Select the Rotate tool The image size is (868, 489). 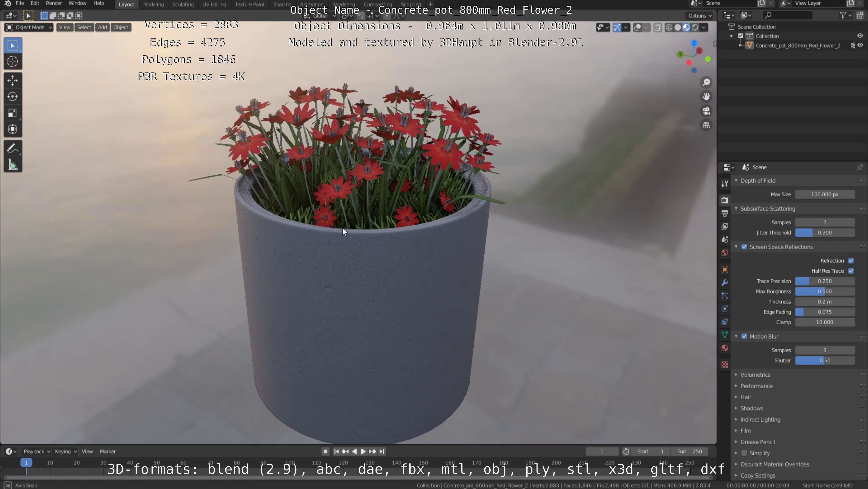point(13,97)
